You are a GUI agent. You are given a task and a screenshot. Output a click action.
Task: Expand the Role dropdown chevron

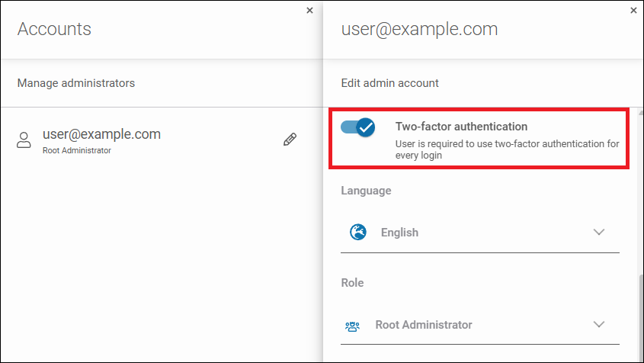pyautogui.click(x=598, y=325)
